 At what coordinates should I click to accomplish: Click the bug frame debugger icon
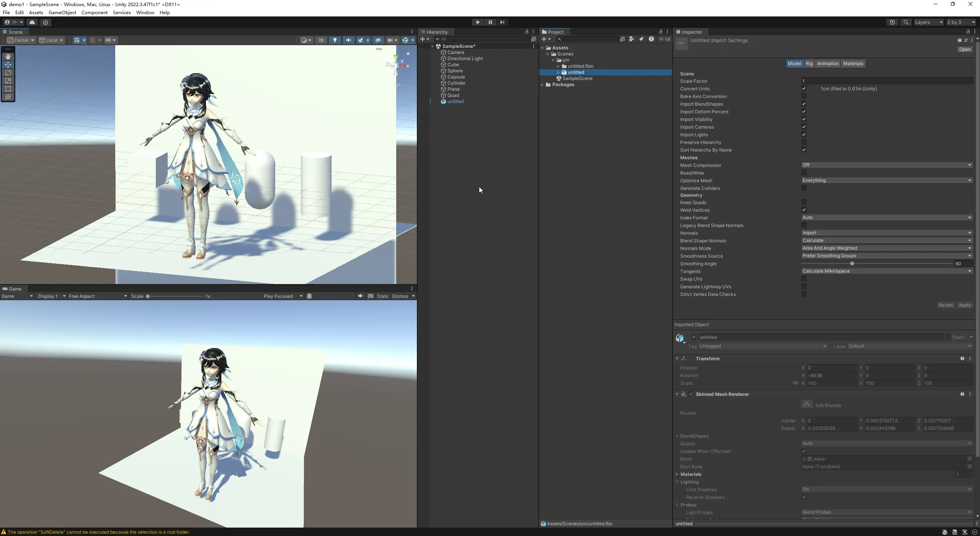coord(310,296)
